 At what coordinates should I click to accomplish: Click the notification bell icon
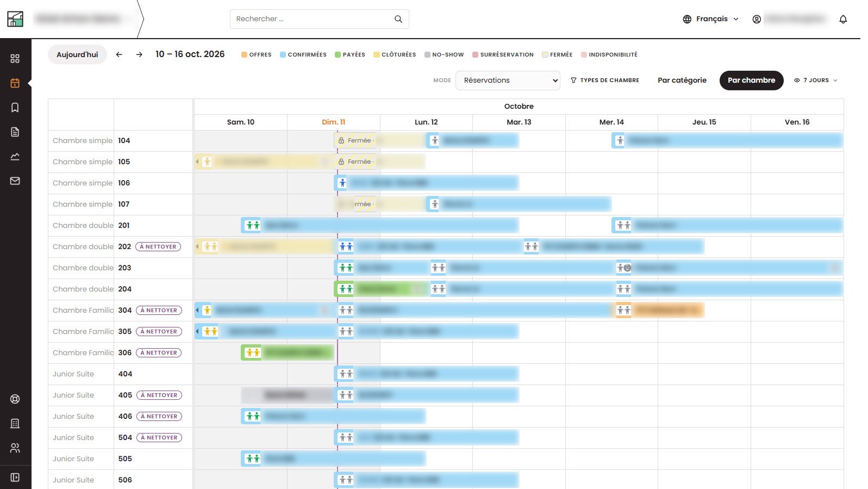tap(843, 19)
